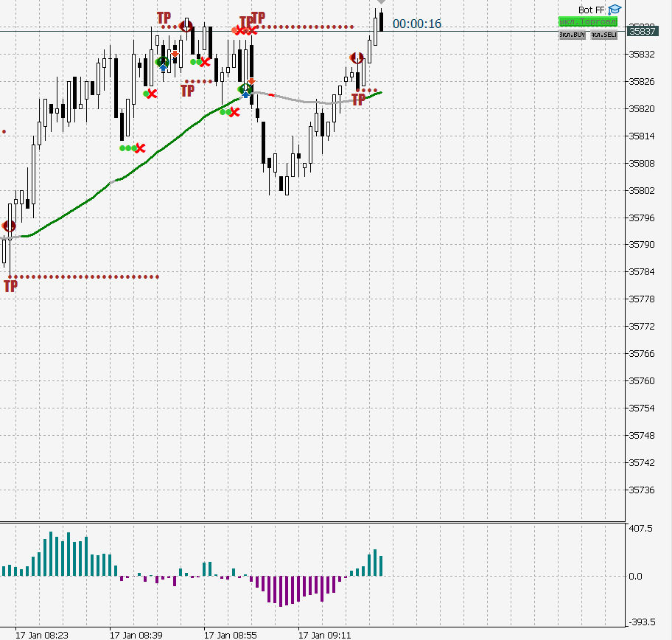Click the 407.5 indicator scale value
672x640 pixels.
(640, 529)
